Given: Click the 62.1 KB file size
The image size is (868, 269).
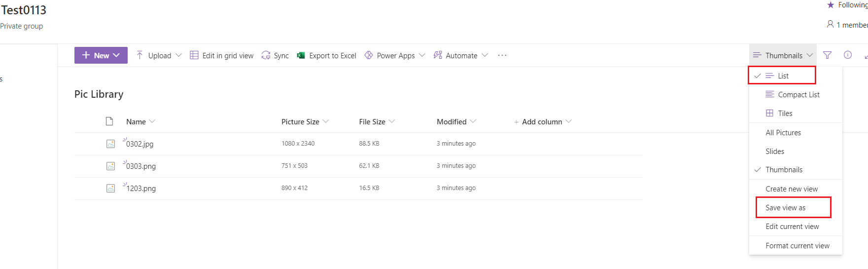Looking at the screenshot, I should (369, 165).
